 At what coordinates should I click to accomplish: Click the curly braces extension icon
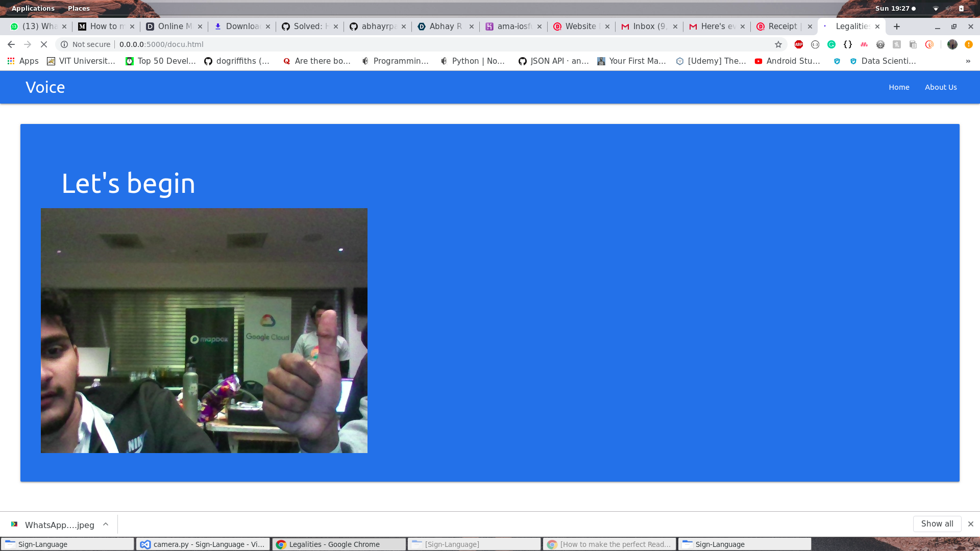pos(848,44)
